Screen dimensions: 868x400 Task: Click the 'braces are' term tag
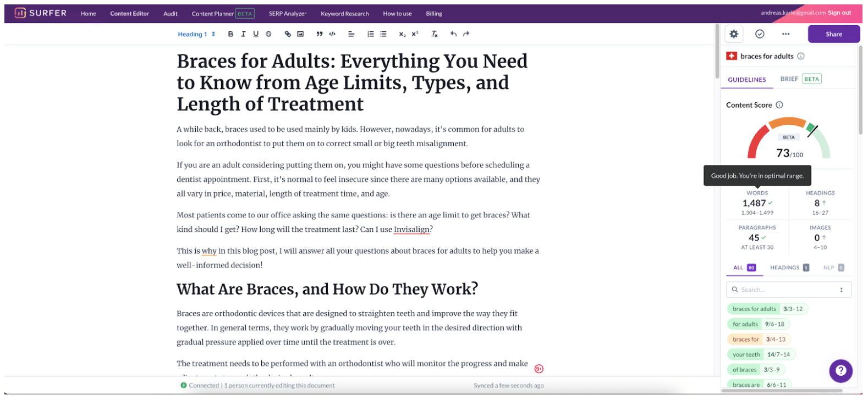click(x=760, y=385)
